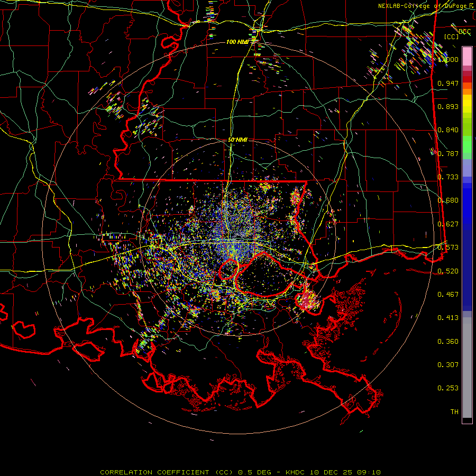Select the 0.307 legend value
The image size is (476, 476).
(x=448, y=365)
